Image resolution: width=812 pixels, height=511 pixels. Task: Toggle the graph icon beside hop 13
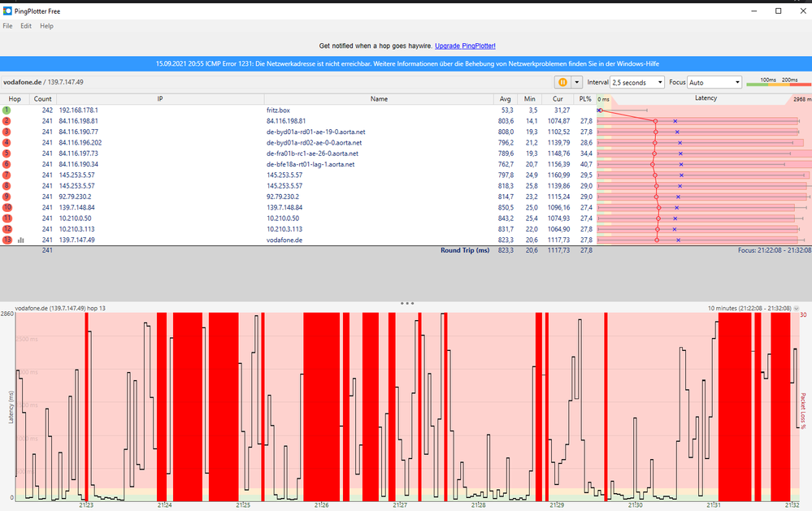[x=21, y=240]
